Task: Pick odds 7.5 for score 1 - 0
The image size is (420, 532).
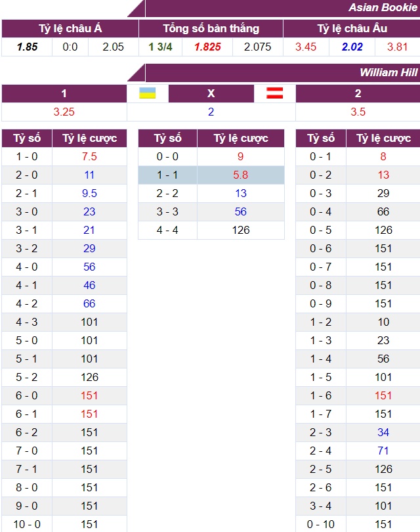Action: point(89,156)
